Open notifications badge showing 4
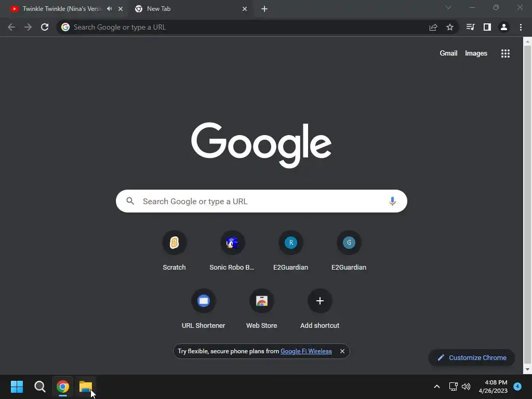The width and height of the screenshot is (532, 399). 517,386
